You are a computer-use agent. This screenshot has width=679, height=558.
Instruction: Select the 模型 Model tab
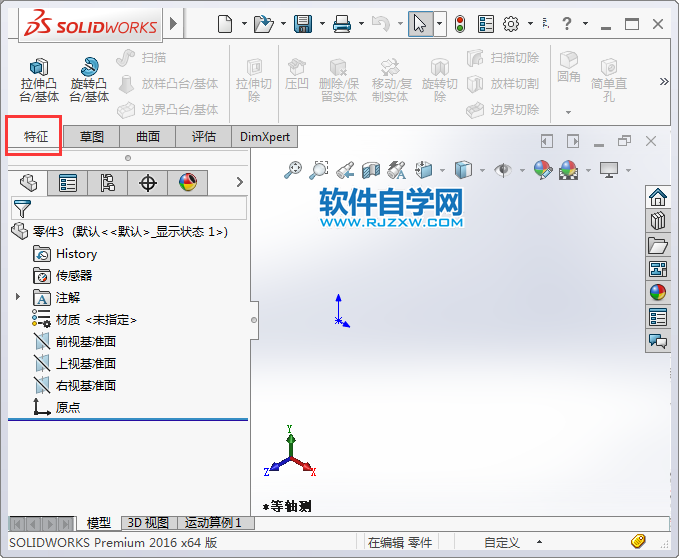[99, 523]
